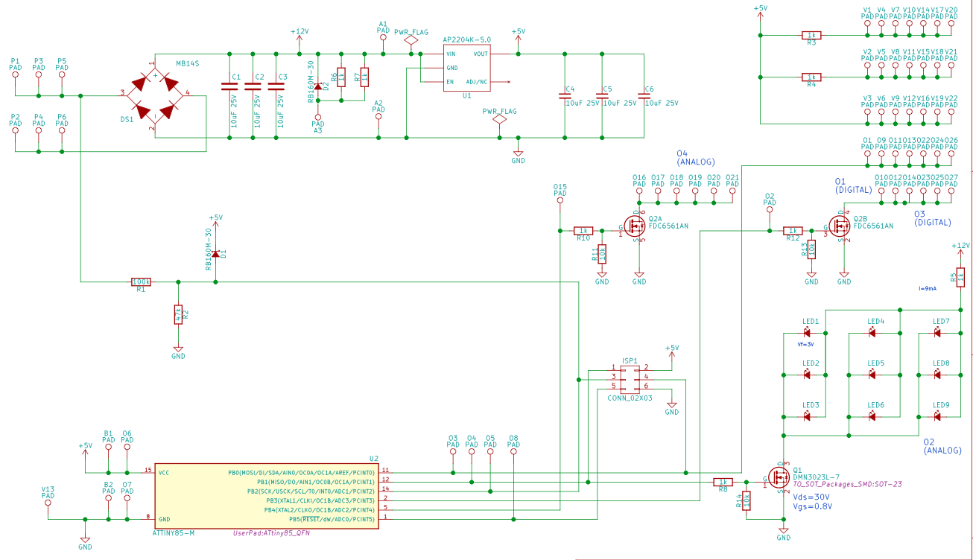Screen dimensions: 973x560
Task: Click the LED9 symbol
Action: [938, 416]
